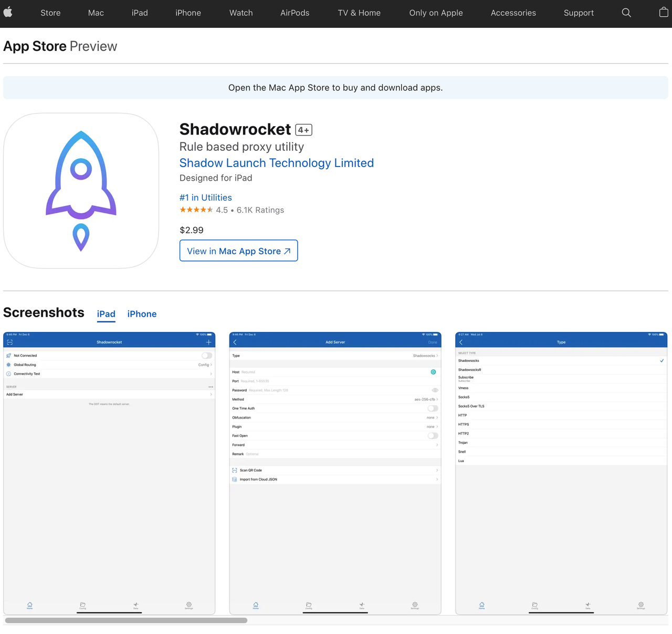Click the QR scan icon in first screenshot header
The image size is (672, 634).
[x=9, y=342]
